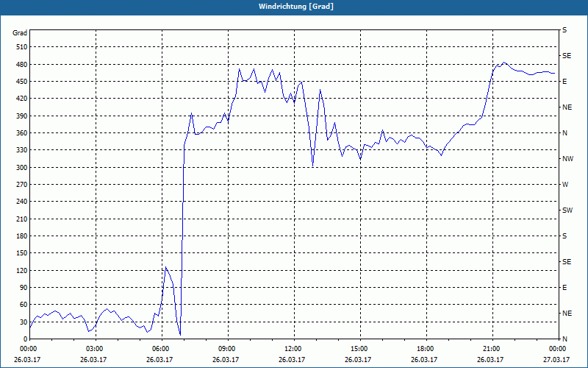This screenshot has height=368, width=588.
Task: Click the 150 degree axis label
Action: tap(22, 253)
